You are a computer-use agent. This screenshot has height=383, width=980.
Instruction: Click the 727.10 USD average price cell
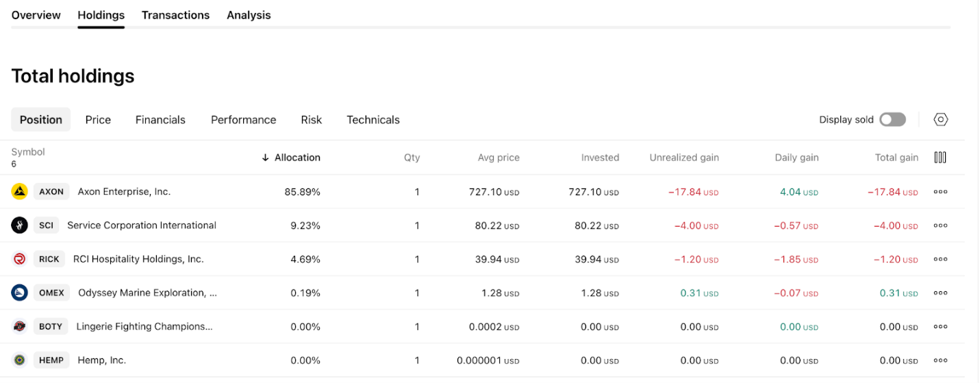point(494,192)
